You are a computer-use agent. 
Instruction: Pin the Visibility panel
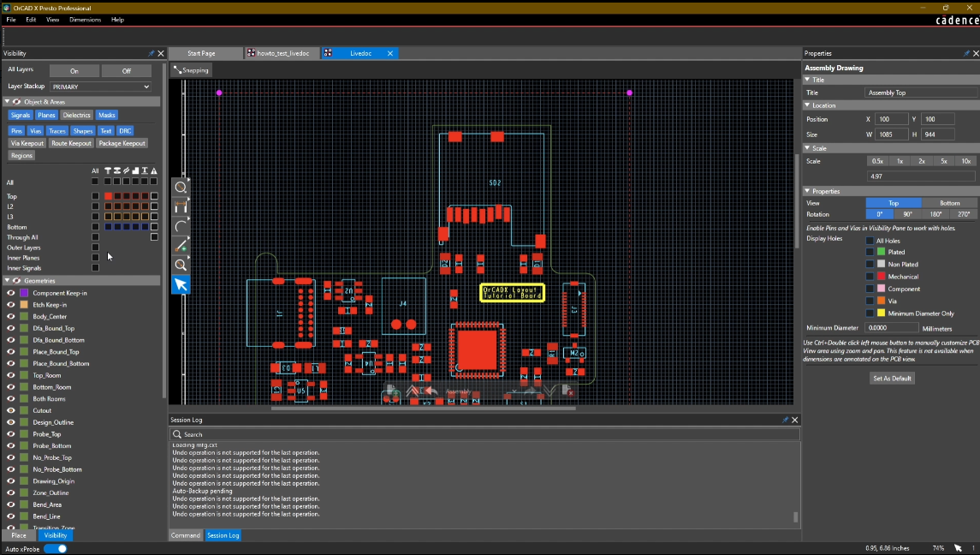151,53
